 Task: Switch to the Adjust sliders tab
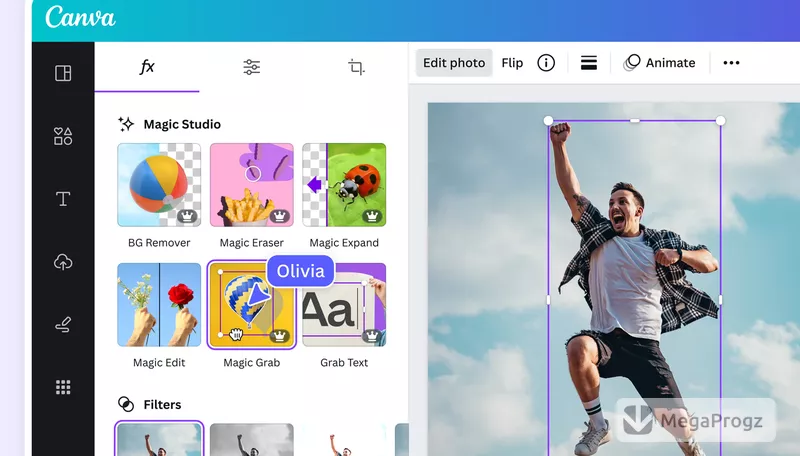(x=252, y=67)
